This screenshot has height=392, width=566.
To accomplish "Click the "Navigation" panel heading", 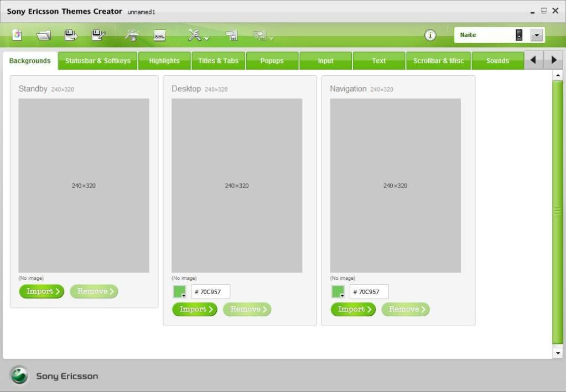I will [x=349, y=88].
